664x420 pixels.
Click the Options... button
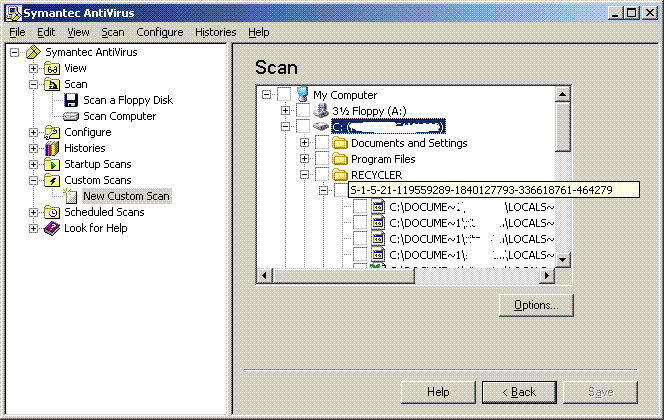(x=536, y=305)
